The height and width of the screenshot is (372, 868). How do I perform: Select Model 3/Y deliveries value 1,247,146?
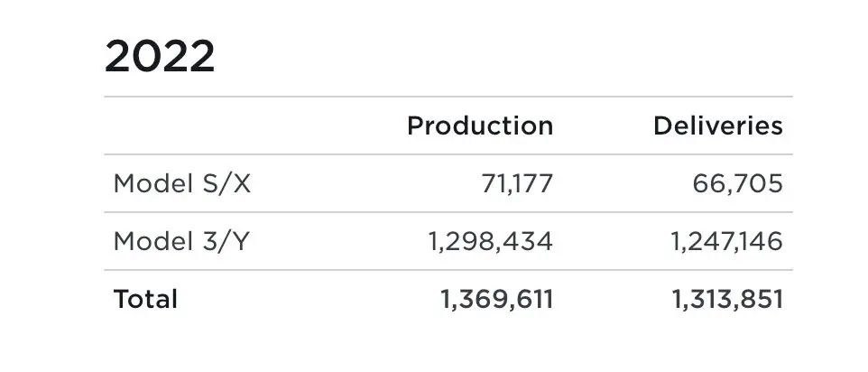click(727, 241)
